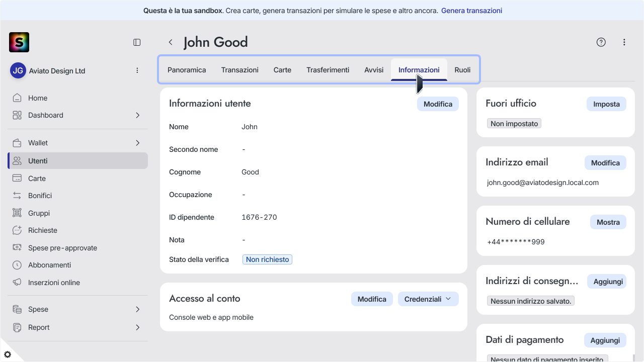
Task: Click the Utenti people icon
Action: pyautogui.click(x=17, y=161)
